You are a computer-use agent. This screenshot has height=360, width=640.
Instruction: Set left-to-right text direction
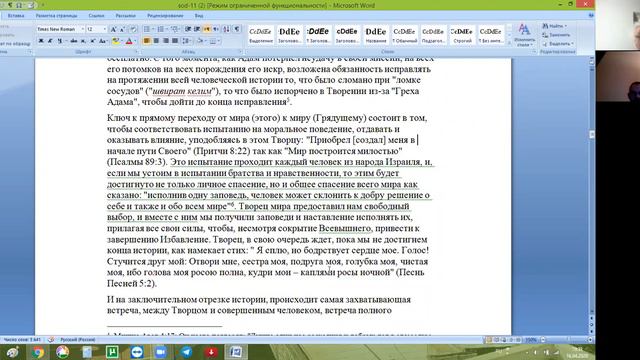pos(207,29)
